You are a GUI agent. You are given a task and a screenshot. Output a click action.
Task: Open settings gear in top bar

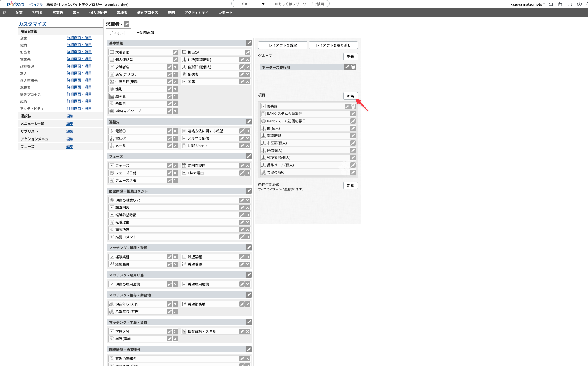[579, 4]
